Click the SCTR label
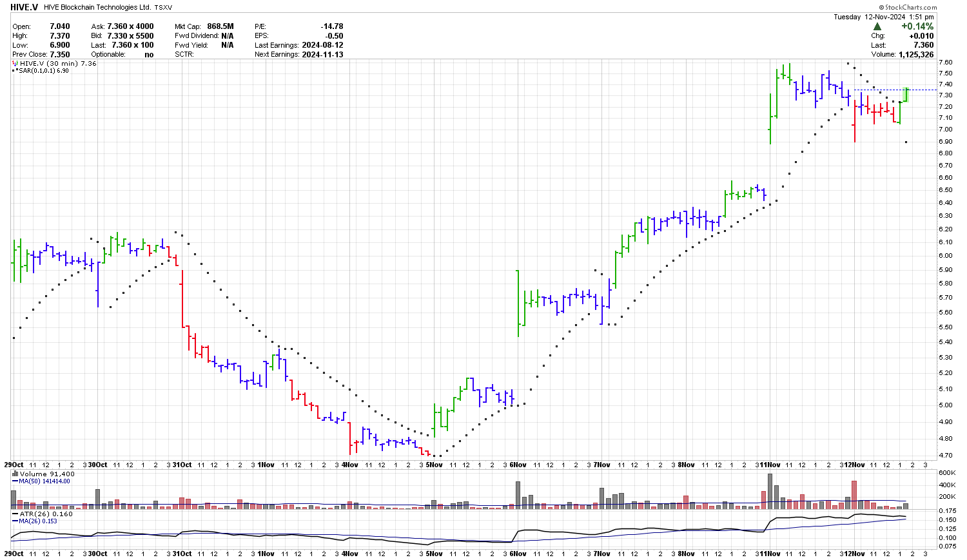The image size is (967, 560). pos(184,55)
